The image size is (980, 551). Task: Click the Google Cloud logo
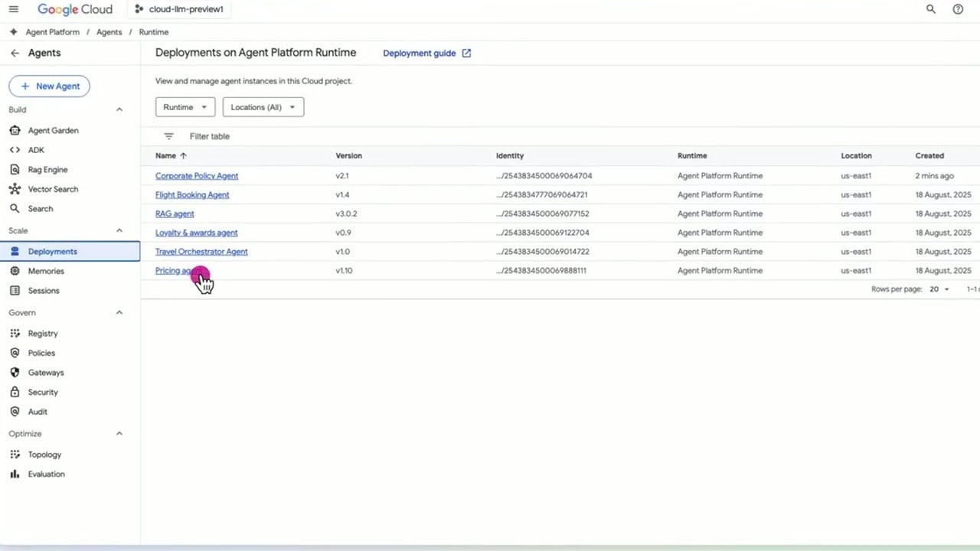coord(75,9)
